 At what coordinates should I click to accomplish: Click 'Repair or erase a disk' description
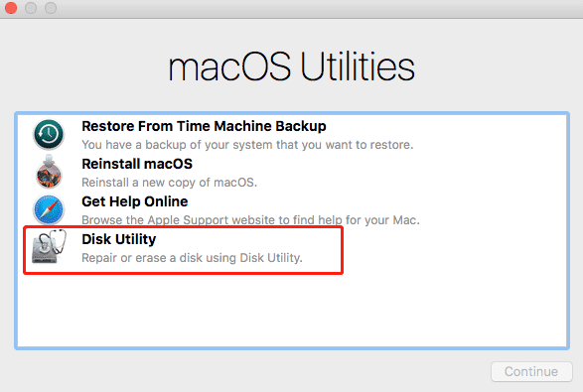tap(192, 258)
